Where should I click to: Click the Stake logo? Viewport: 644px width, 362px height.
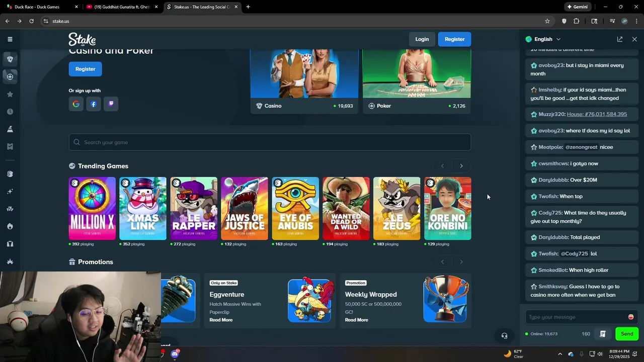82,39
